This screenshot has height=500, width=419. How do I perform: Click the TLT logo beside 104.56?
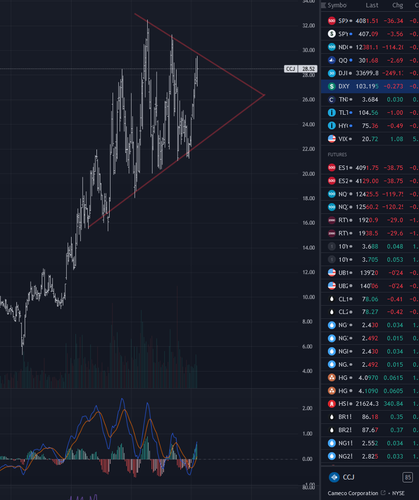pos(332,113)
